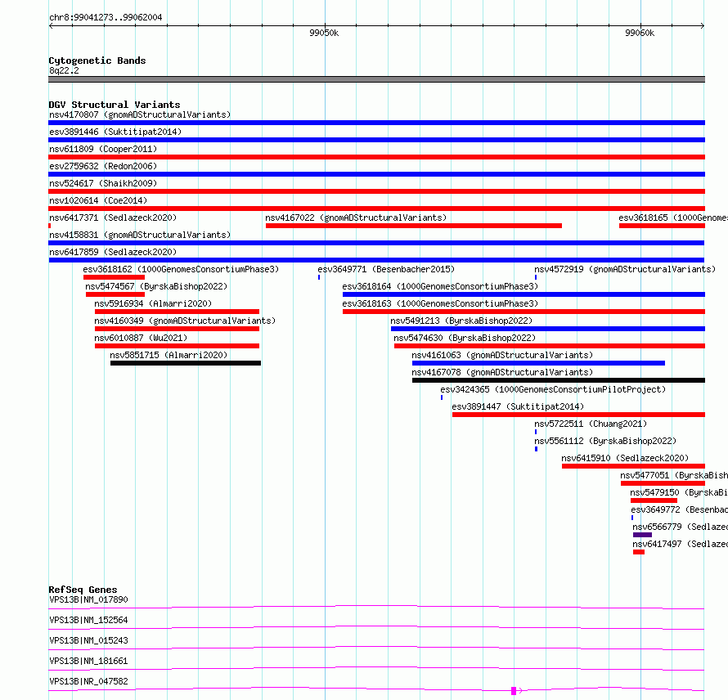Click esv3618163 (1000GenomesConsortiumPhase3) label

tap(440, 303)
